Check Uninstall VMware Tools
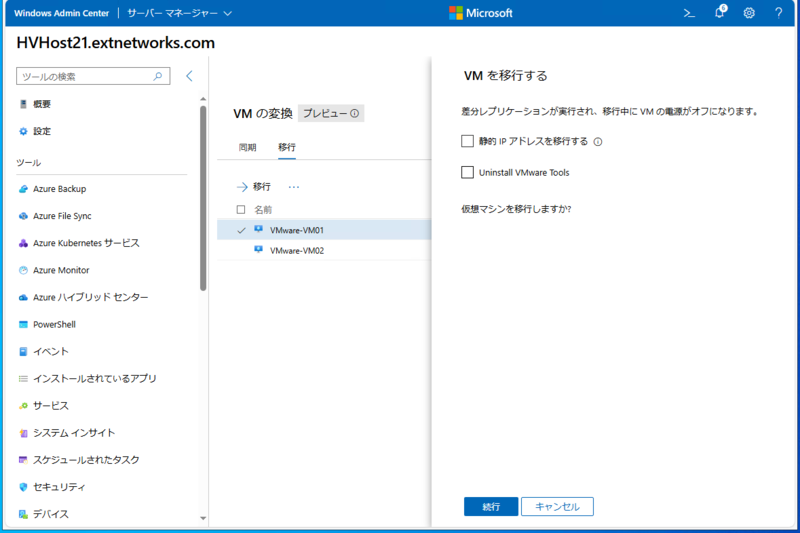 [x=467, y=172]
